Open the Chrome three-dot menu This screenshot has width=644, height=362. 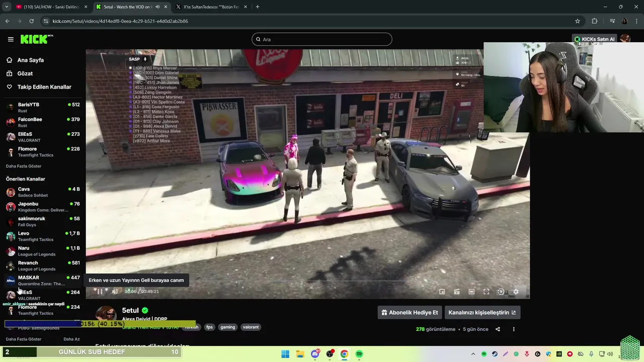[x=636, y=21]
